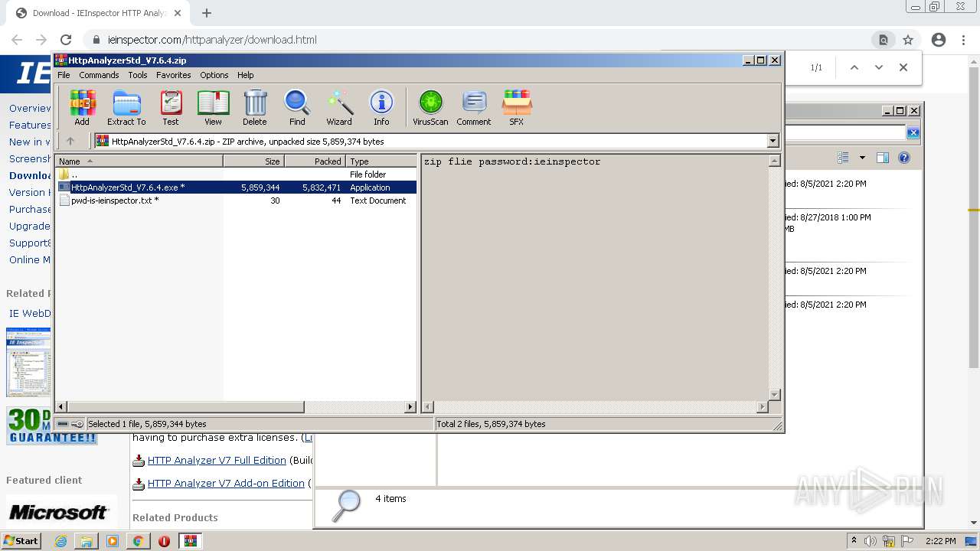Select HttpAnalyzerStd_V7.6.4.exe file row
The image size is (980, 551).
(237, 187)
